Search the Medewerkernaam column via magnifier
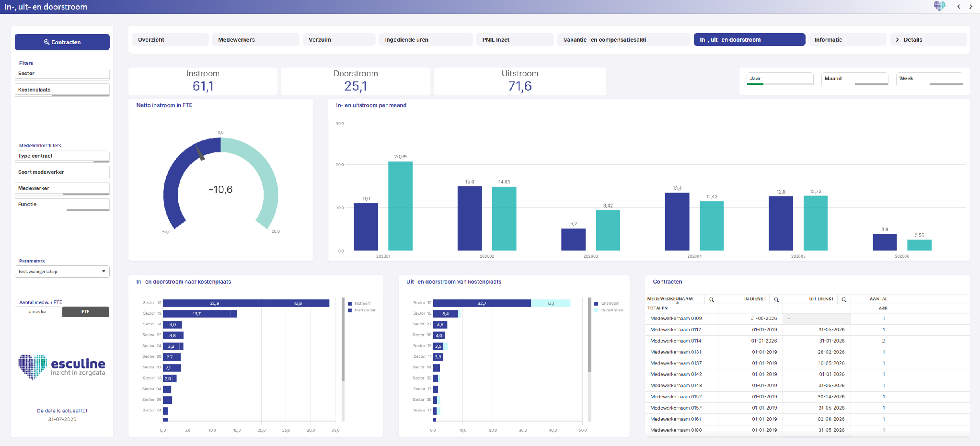Viewport: 980px width, 446px height. [712, 299]
